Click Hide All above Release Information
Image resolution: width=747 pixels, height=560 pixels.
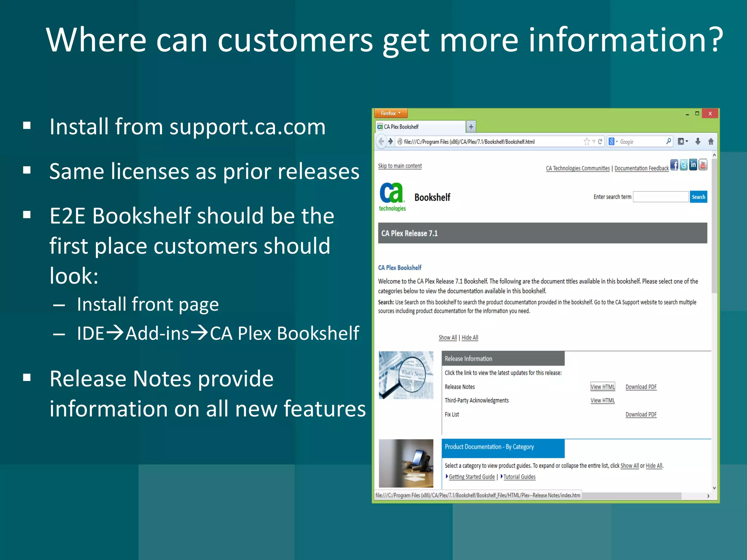(470, 338)
